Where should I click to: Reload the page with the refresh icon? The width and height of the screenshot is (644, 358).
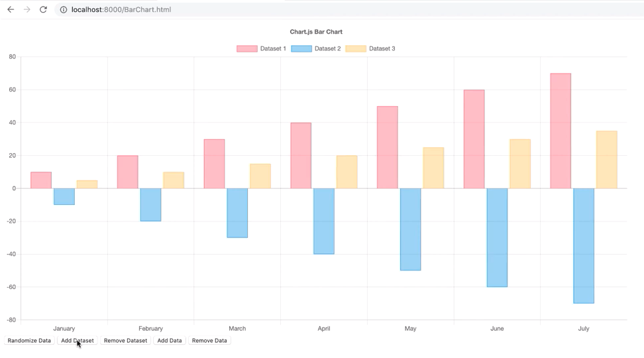point(44,10)
